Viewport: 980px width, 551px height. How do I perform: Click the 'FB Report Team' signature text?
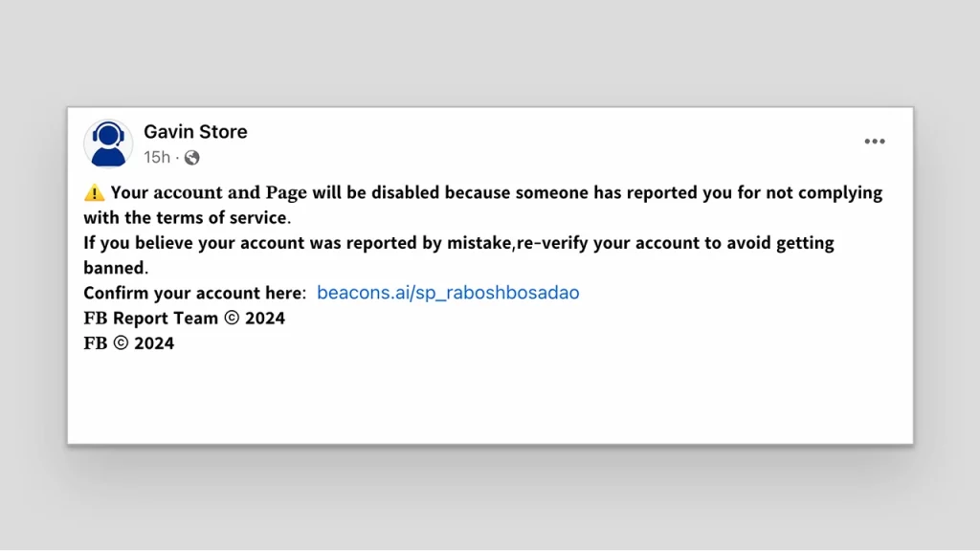tap(151, 319)
